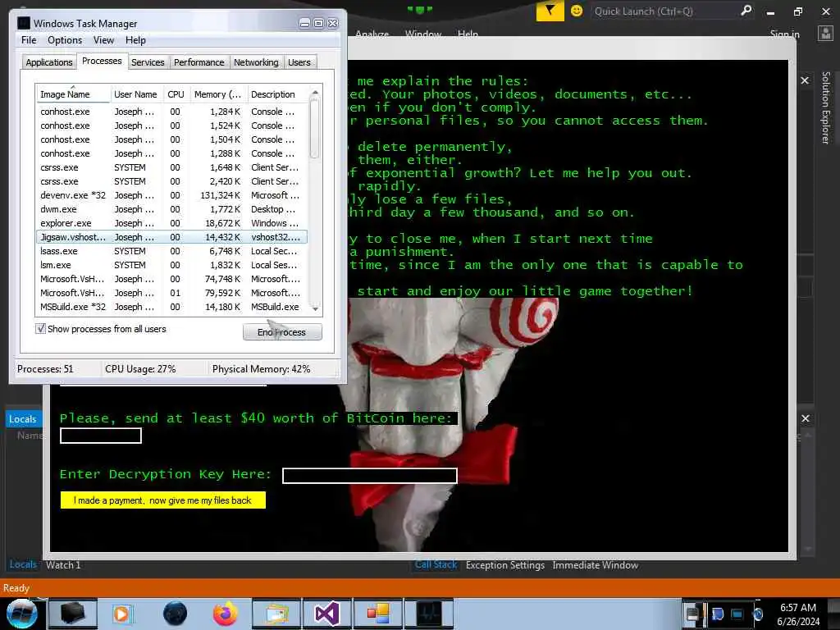Open the Exception Settings tab
This screenshot has height=630, width=840.
pyautogui.click(x=504, y=564)
